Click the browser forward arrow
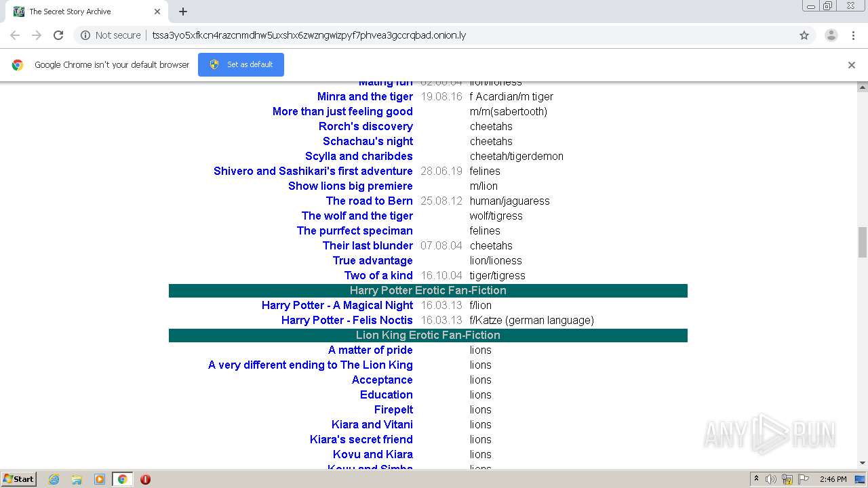This screenshot has height=488, width=868. 37,35
